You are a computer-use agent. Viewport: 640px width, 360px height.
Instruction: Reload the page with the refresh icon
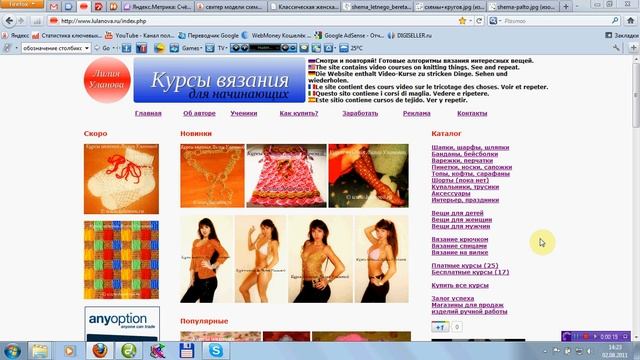point(479,20)
